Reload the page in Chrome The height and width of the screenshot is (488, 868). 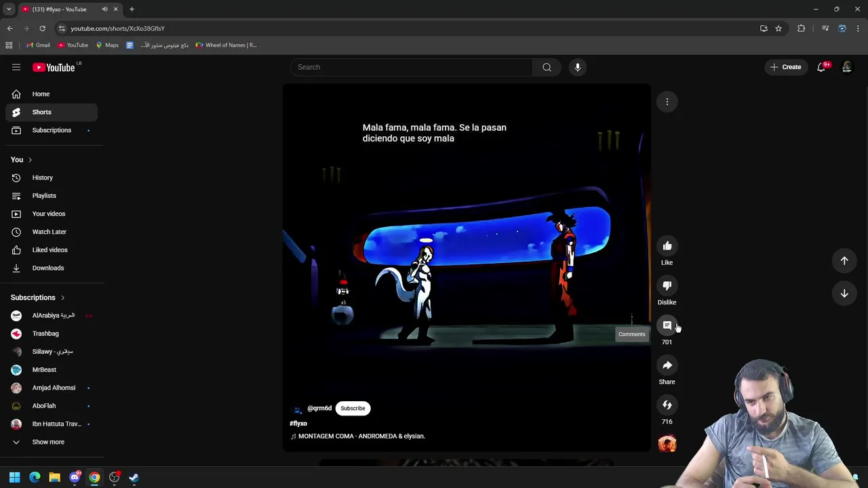pos(42,28)
